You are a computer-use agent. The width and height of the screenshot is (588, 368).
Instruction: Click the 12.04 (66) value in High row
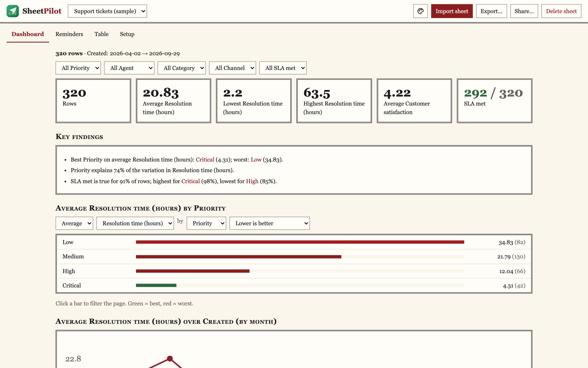click(512, 271)
